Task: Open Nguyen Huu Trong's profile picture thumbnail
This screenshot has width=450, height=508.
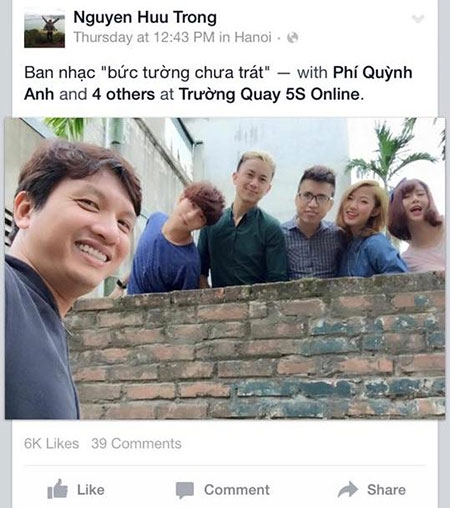Action: 44,30
